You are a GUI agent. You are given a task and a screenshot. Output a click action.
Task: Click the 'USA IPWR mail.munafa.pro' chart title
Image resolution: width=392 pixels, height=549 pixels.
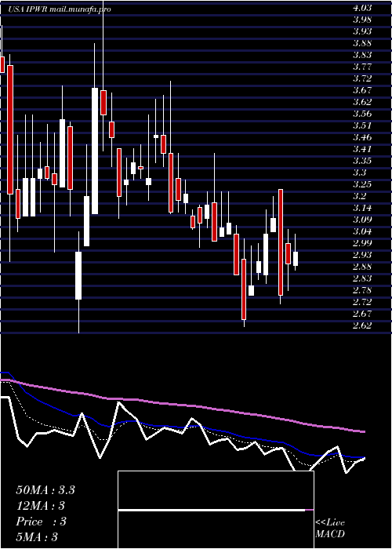[x=60, y=9]
